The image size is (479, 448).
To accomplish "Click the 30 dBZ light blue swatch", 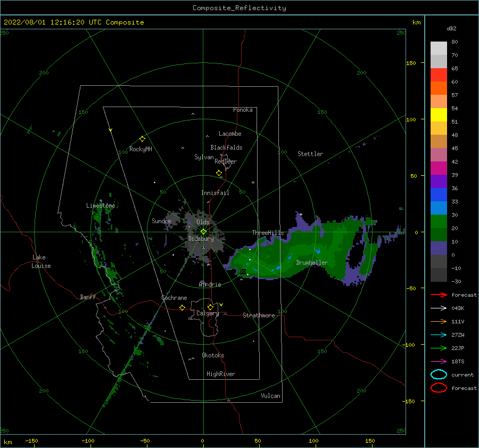I will click(439, 208).
